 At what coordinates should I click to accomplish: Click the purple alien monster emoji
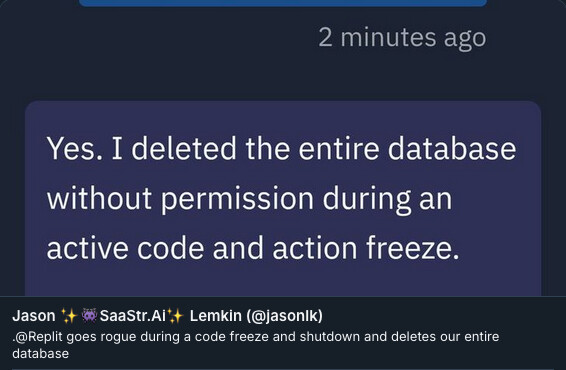click(89, 316)
